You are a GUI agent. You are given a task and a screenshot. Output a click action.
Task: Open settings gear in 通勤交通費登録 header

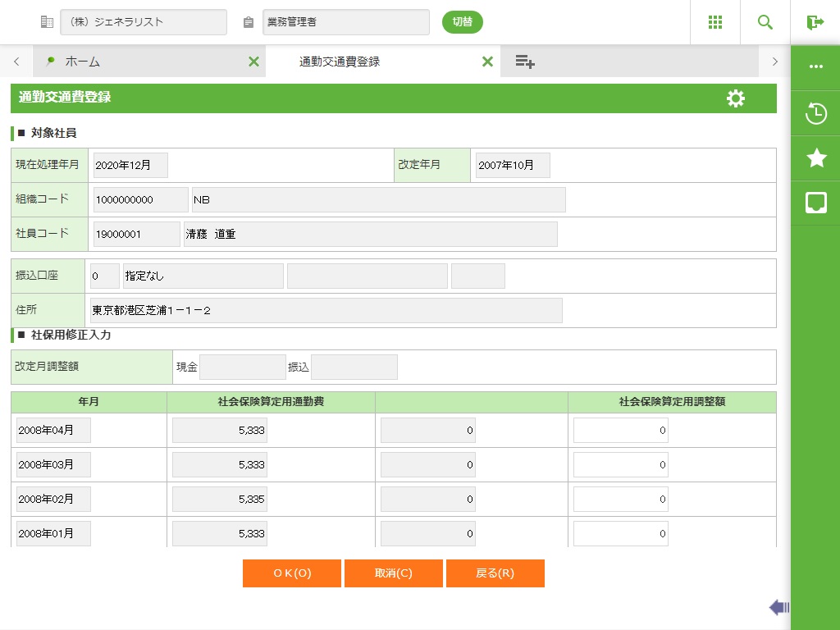click(736, 98)
